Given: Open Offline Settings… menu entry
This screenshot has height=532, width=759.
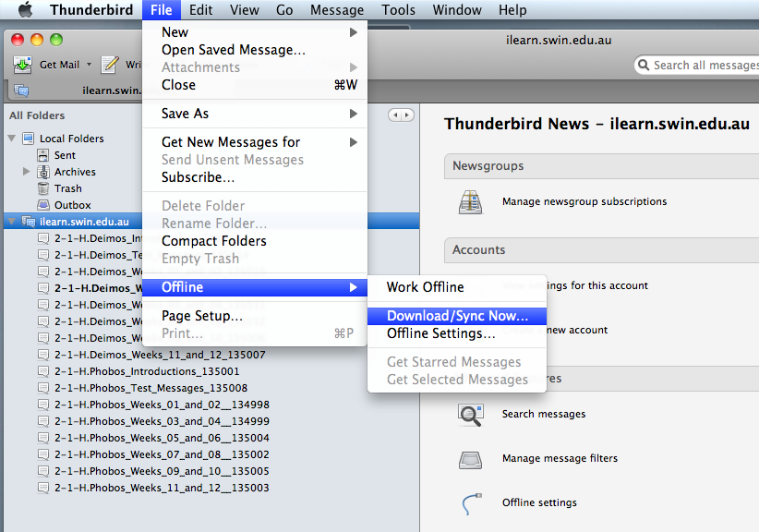Looking at the screenshot, I should [x=457, y=333].
